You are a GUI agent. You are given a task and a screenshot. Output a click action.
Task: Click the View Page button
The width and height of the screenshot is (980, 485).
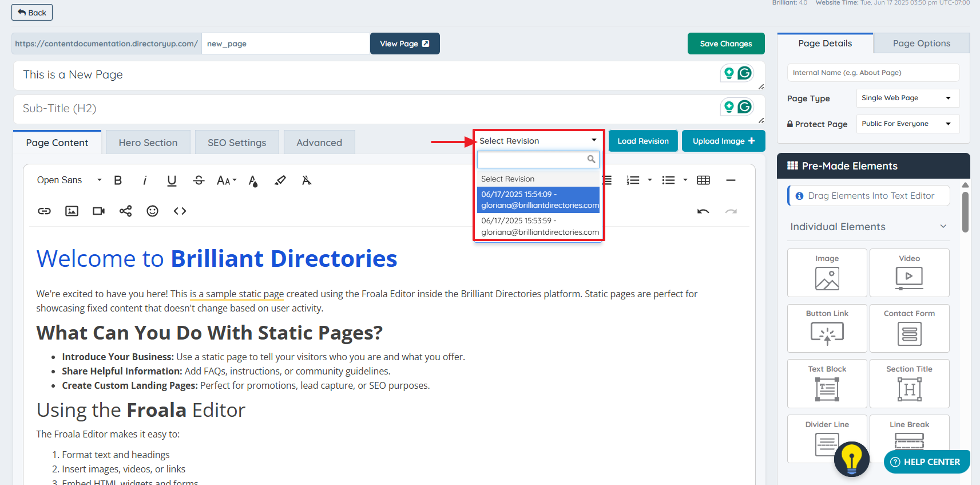(404, 44)
